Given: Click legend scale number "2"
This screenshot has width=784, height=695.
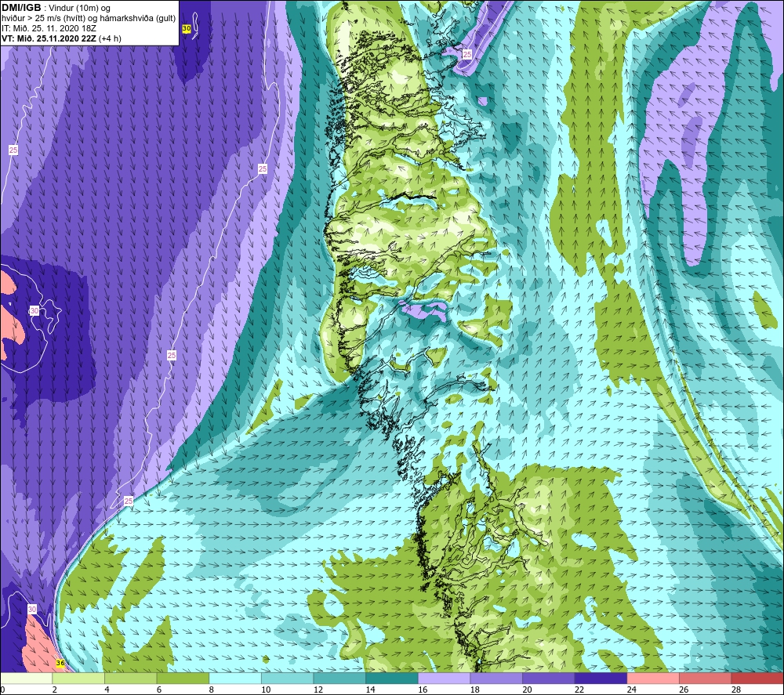Looking at the screenshot, I should [x=55, y=690].
